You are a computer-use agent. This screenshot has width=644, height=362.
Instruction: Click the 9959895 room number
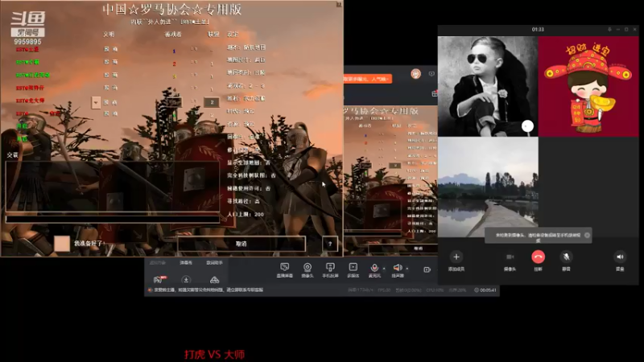tap(27, 42)
